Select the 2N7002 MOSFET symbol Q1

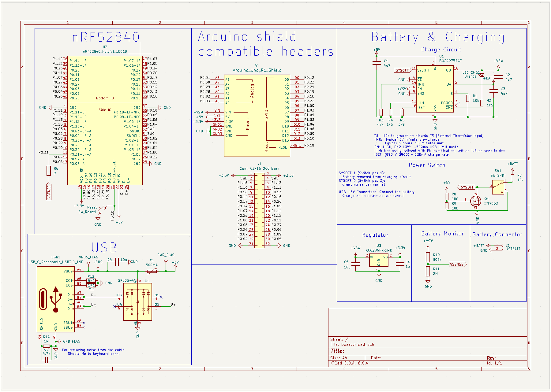point(475,201)
